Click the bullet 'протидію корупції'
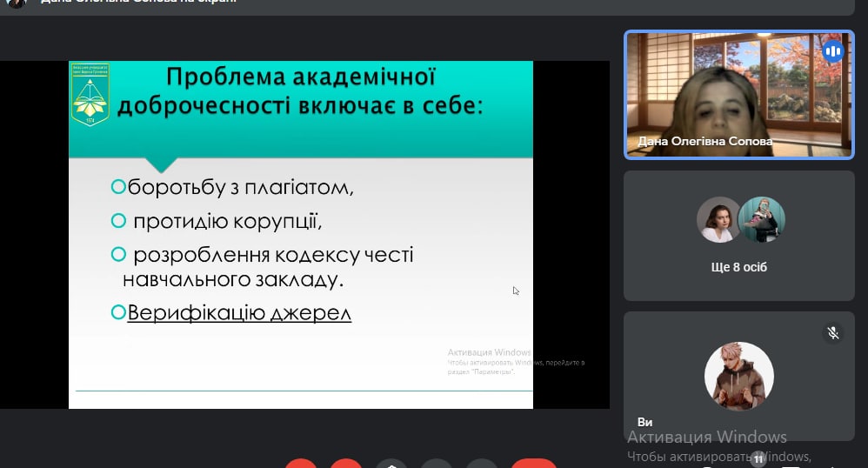The height and width of the screenshot is (468, 868). 228,221
